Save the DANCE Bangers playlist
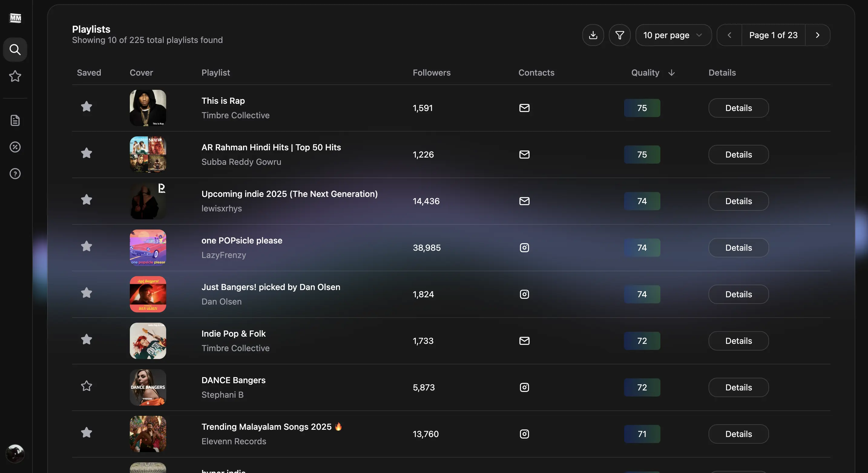Image resolution: width=868 pixels, height=473 pixels. click(87, 386)
